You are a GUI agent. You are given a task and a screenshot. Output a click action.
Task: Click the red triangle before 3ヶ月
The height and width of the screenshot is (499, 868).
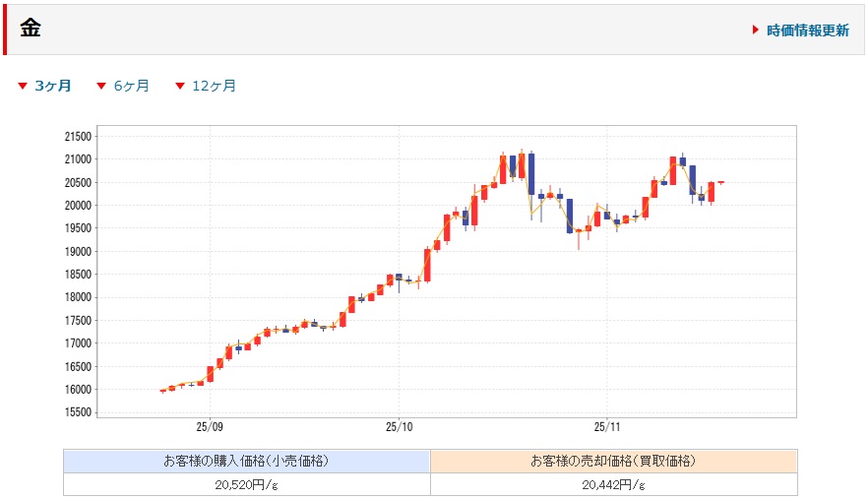23,87
